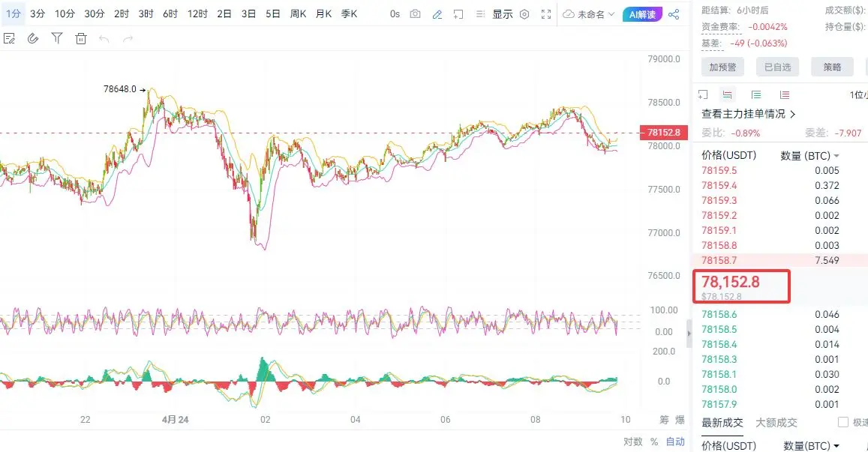Click 加预警 add alert button
This screenshot has height=452, width=868.
[x=722, y=67]
